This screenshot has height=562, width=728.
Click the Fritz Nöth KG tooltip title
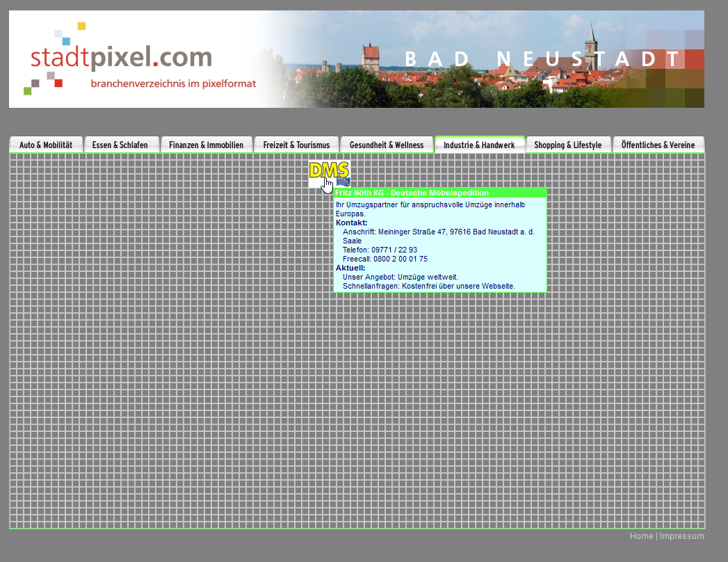(x=412, y=193)
